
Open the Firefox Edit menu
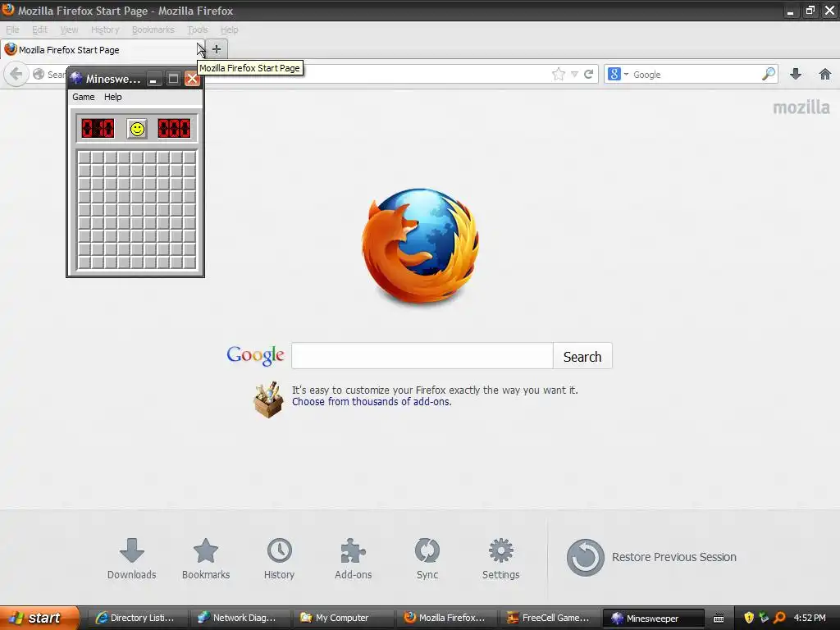pos(39,30)
